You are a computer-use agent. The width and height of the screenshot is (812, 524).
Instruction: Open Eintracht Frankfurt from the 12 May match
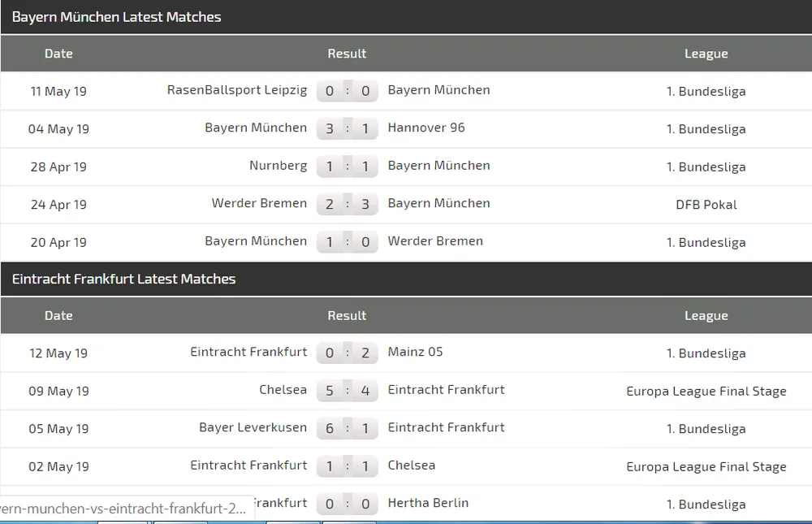(248, 353)
